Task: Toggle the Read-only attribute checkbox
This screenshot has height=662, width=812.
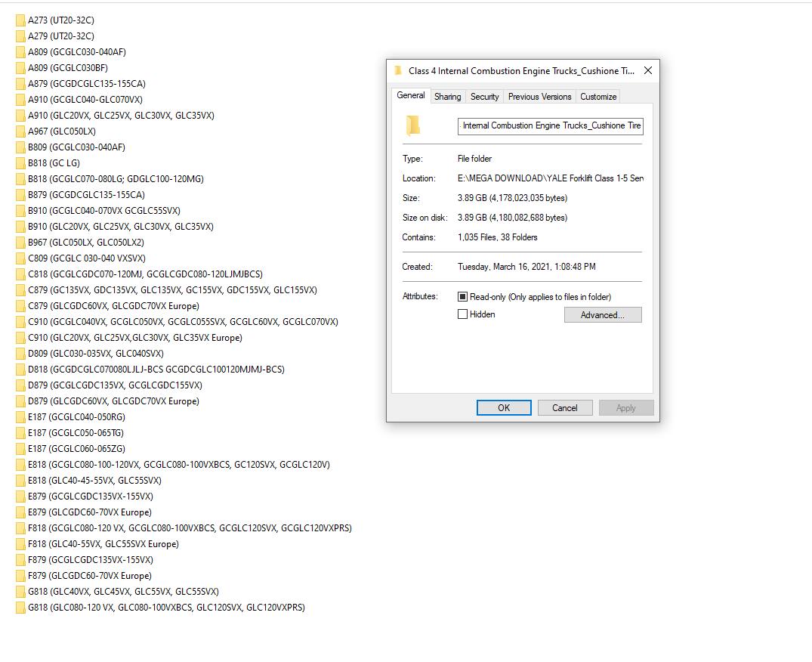Action: [x=462, y=297]
